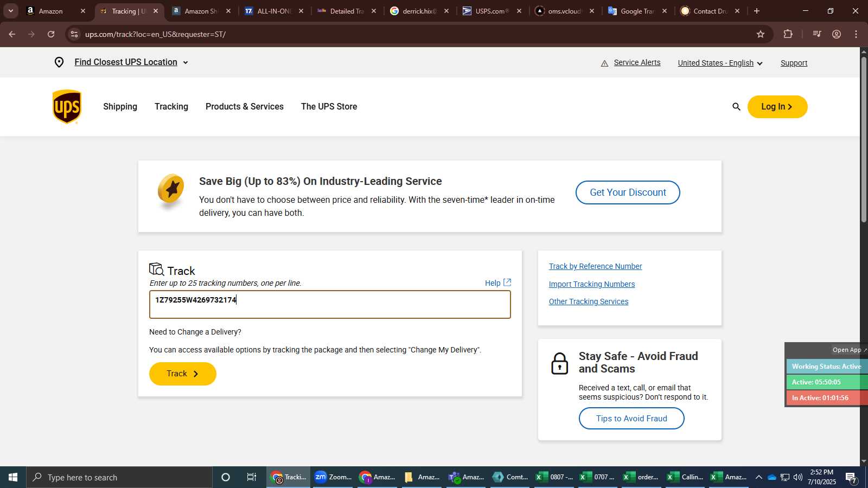This screenshot has width=868, height=488.
Task: Click the Working Status: Active indicator
Action: pos(827,367)
